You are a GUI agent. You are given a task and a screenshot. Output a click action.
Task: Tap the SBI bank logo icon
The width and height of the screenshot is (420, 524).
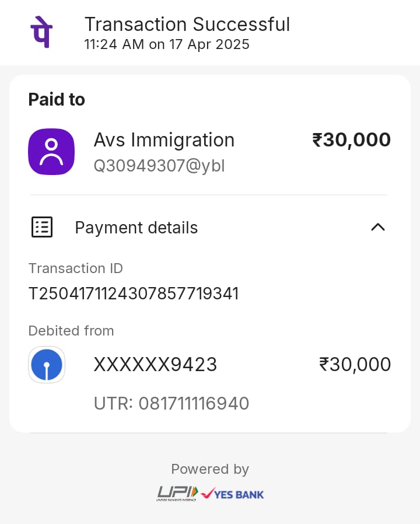click(x=47, y=365)
